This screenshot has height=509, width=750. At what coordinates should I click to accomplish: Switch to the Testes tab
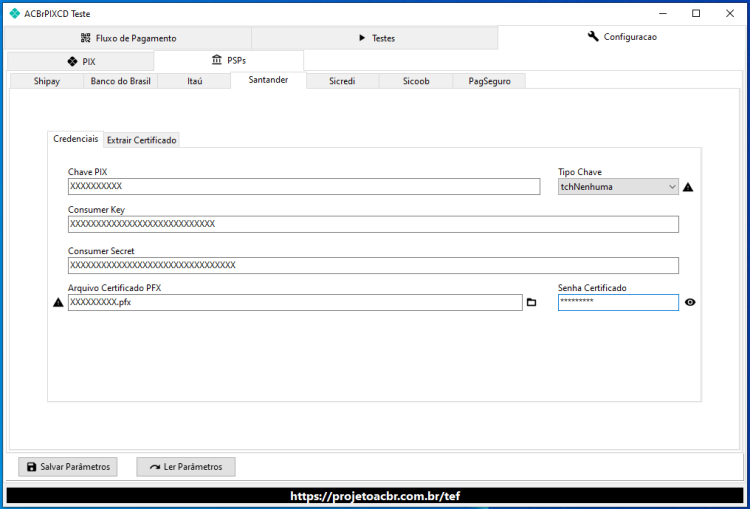(375, 38)
